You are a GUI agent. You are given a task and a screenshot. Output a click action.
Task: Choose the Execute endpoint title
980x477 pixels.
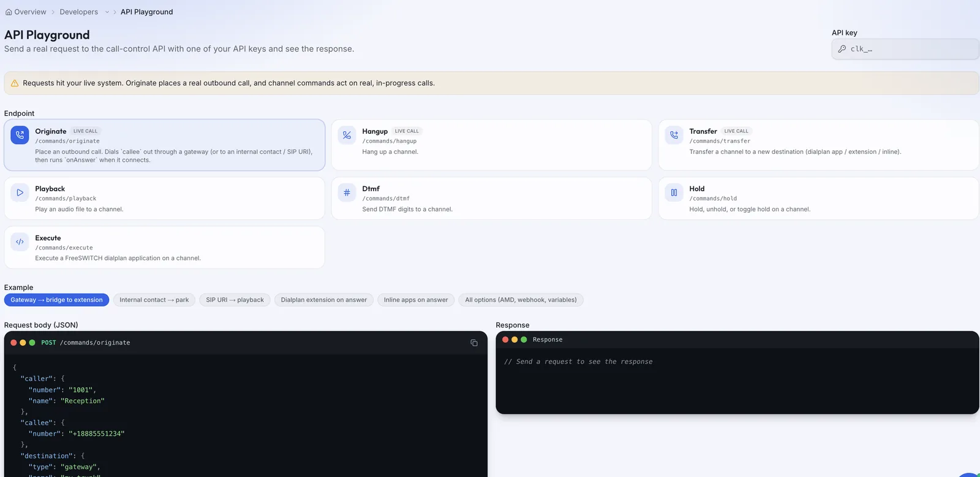[48, 238]
